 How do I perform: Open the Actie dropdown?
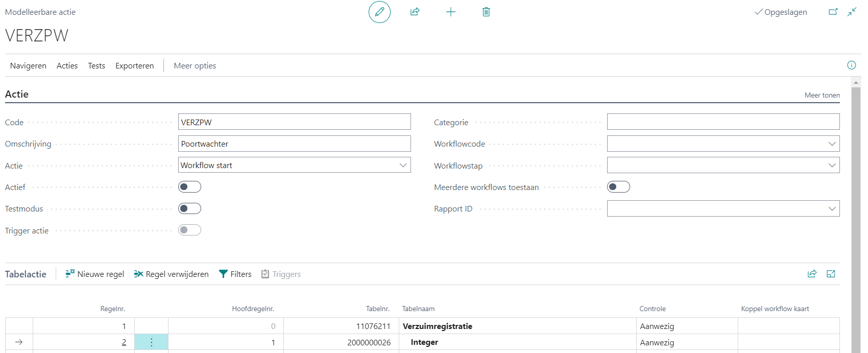(x=294, y=165)
